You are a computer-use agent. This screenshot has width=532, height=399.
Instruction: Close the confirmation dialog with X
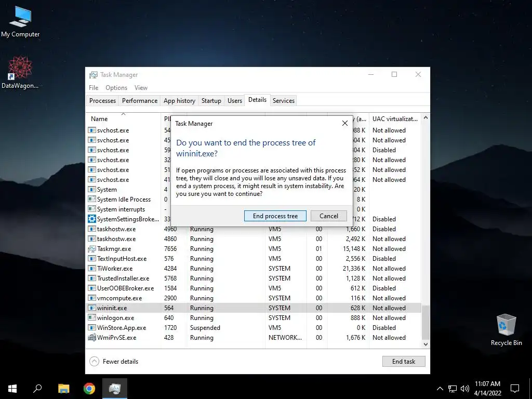[345, 123]
